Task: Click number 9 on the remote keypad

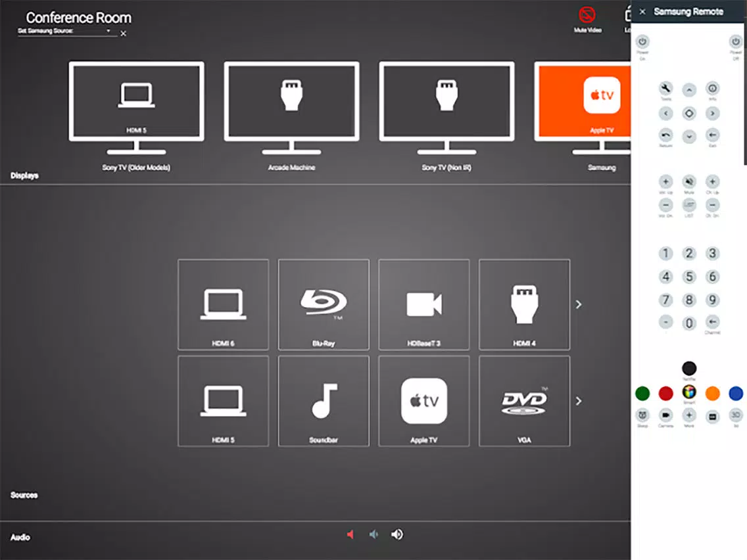Action: [x=712, y=300]
